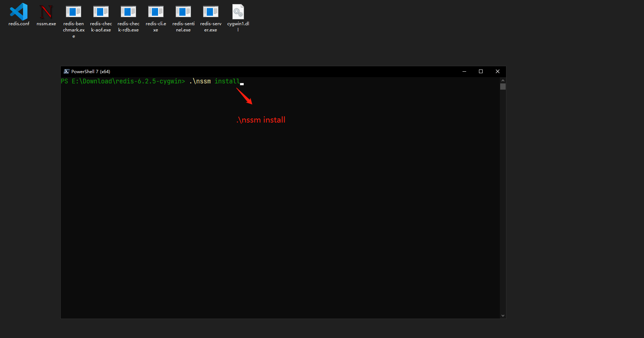Image resolution: width=644 pixels, height=338 pixels.
Task: Select the redis-benchmark.exe icon
Action: click(74, 12)
